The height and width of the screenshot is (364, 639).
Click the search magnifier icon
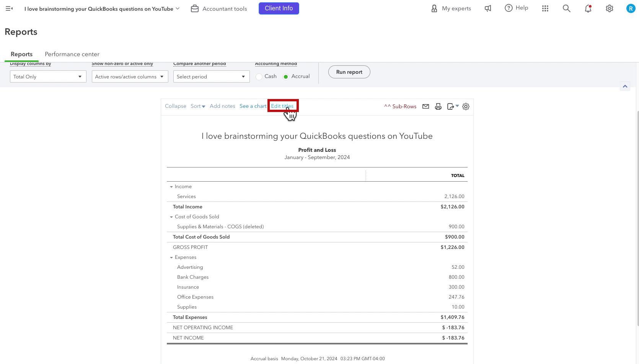pyautogui.click(x=567, y=8)
